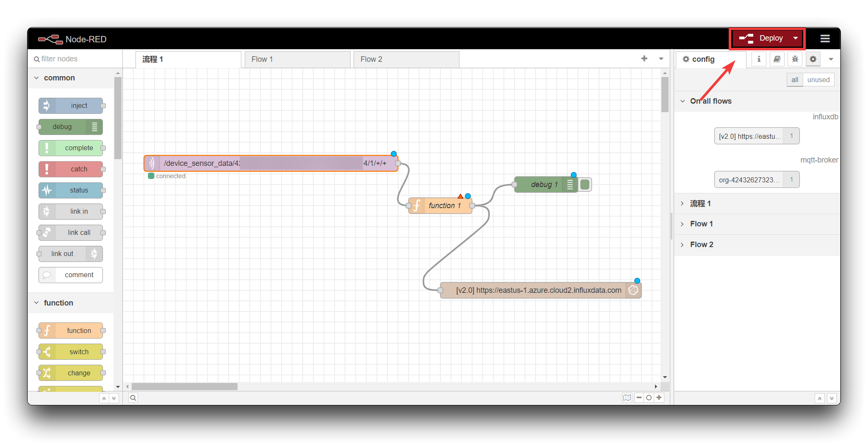Open the hamburger main menu
The width and height of the screenshot is (868, 446).
pos(825,39)
